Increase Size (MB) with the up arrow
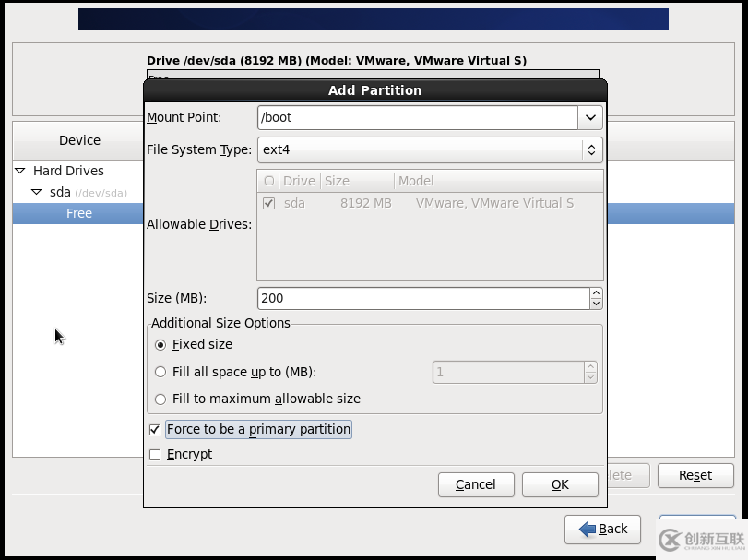Image resolution: width=748 pixels, height=560 pixels. 597,292
